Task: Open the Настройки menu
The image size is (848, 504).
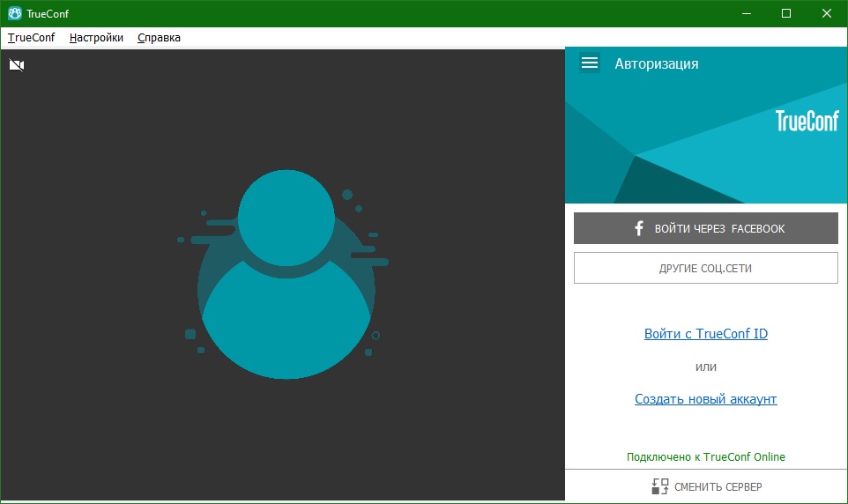Action: point(96,37)
